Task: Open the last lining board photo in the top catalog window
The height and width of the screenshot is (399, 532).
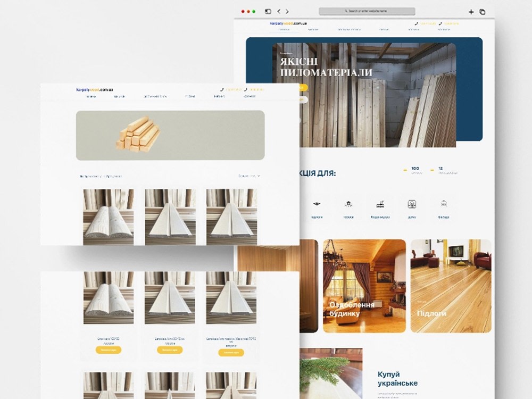Action: click(x=232, y=217)
